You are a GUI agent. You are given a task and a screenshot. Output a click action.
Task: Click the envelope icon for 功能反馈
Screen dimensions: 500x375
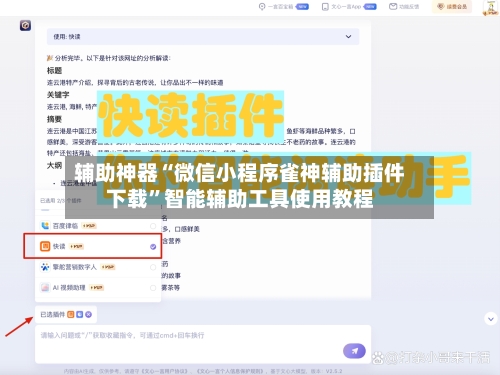coord(393,6)
